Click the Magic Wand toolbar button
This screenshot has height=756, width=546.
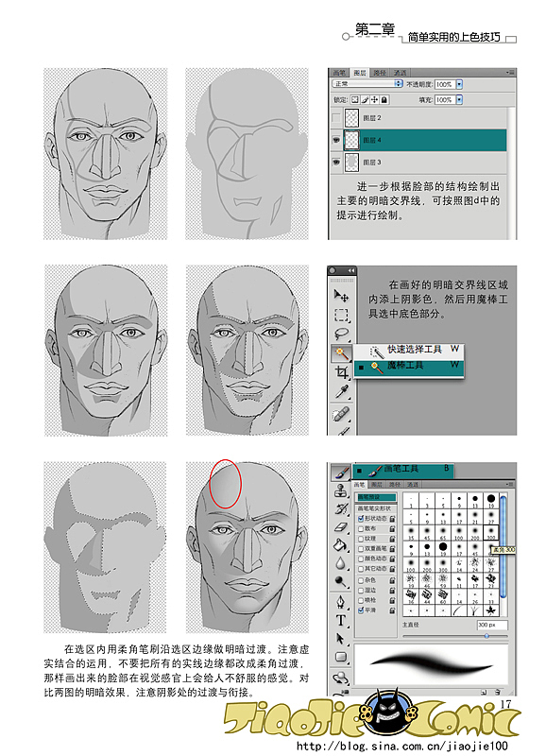click(x=341, y=352)
